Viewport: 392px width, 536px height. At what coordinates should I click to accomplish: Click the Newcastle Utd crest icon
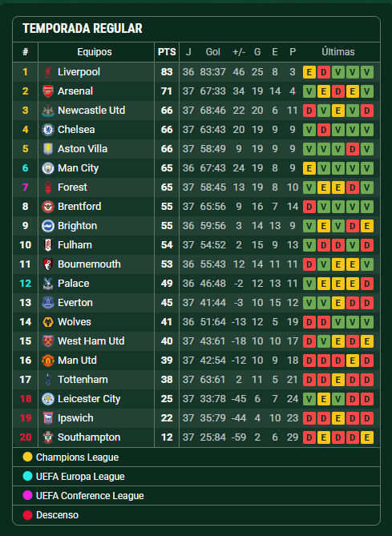click(x=48, y=111)
